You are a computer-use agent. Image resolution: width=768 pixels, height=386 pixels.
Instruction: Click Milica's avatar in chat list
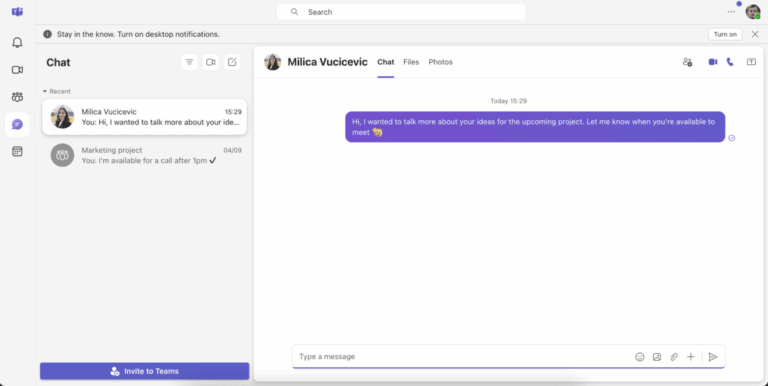[x=63, y=117]
